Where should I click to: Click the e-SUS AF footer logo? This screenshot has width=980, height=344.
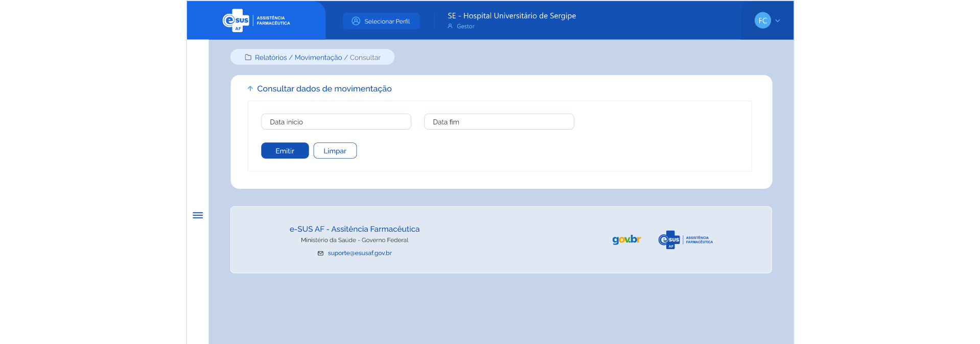685,240
